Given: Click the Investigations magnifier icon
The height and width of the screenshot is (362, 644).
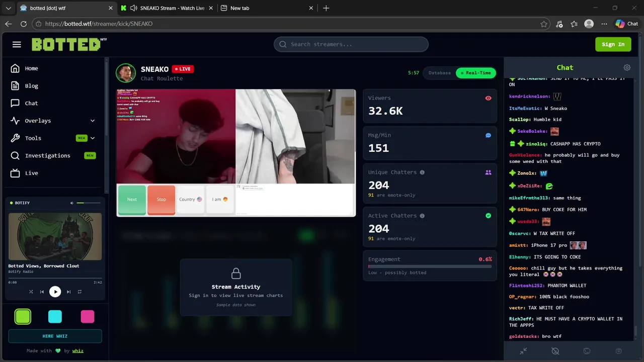Looking at the screenshot, I should tap(15, 155).
